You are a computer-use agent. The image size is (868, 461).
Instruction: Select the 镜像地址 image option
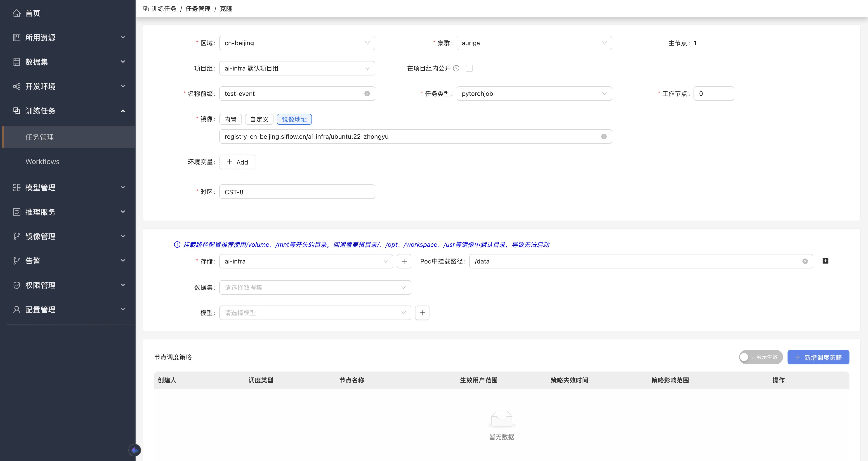[x=294, y=119]
